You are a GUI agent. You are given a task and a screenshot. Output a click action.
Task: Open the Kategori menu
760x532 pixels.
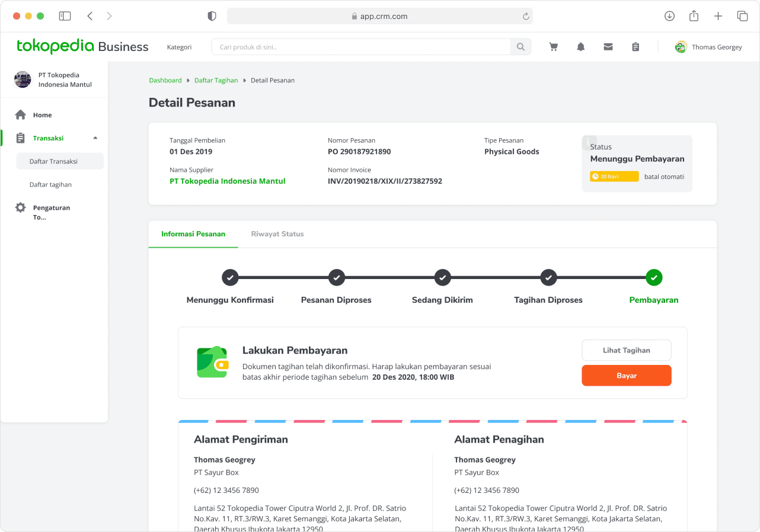click(179, 47)
